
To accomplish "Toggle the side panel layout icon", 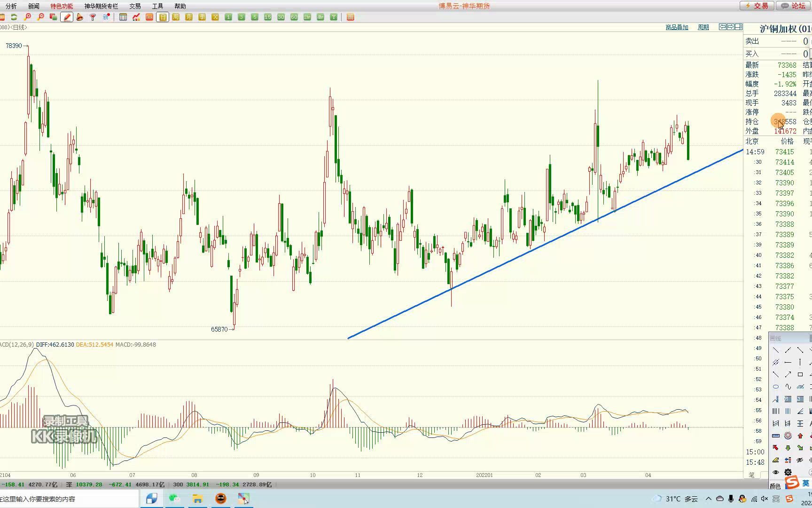I will pos(739,27).
